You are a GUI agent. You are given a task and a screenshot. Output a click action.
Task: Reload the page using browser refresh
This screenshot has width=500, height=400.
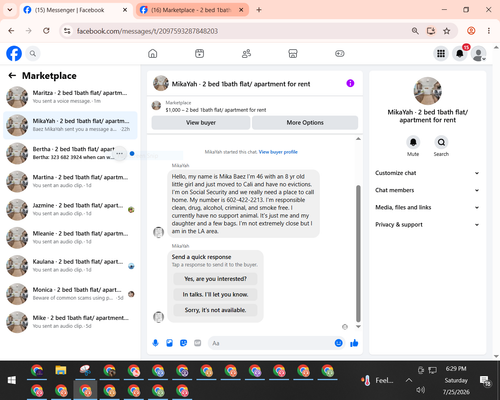pos(46,31)
